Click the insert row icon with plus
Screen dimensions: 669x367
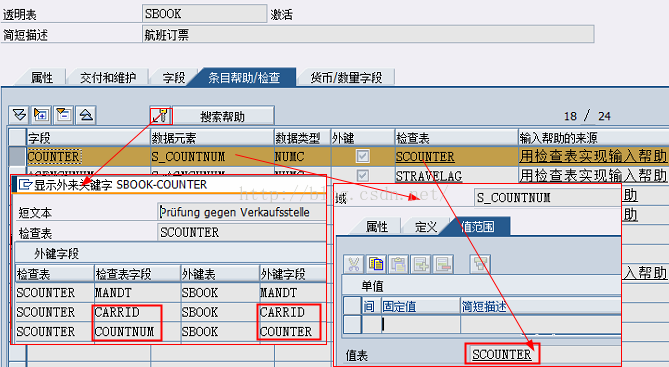pyautogui.click(x=41, y=115)
